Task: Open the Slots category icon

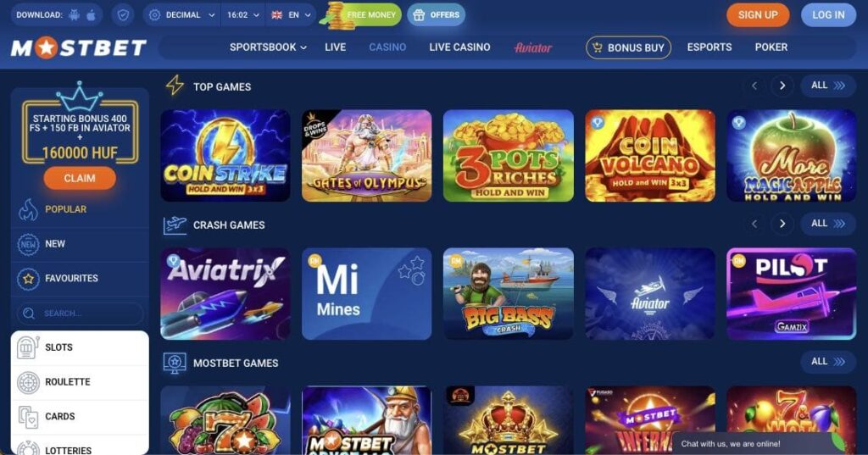Action: (28, 347)
